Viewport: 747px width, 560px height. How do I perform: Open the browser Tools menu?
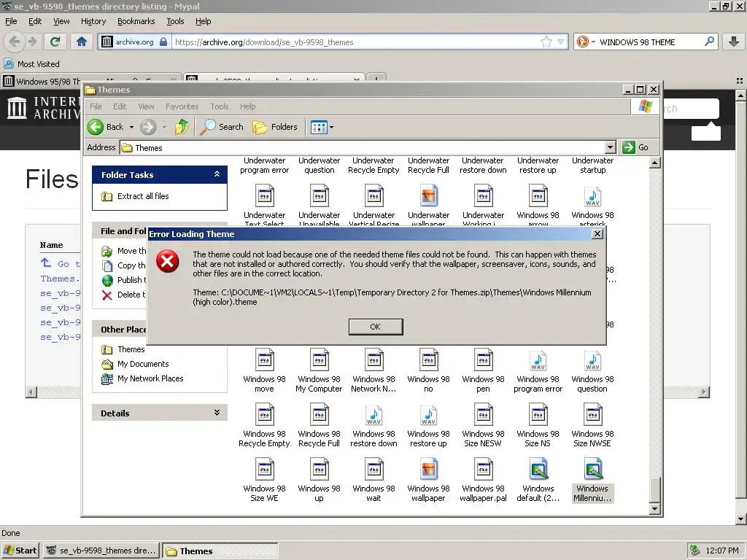(175, 21)
